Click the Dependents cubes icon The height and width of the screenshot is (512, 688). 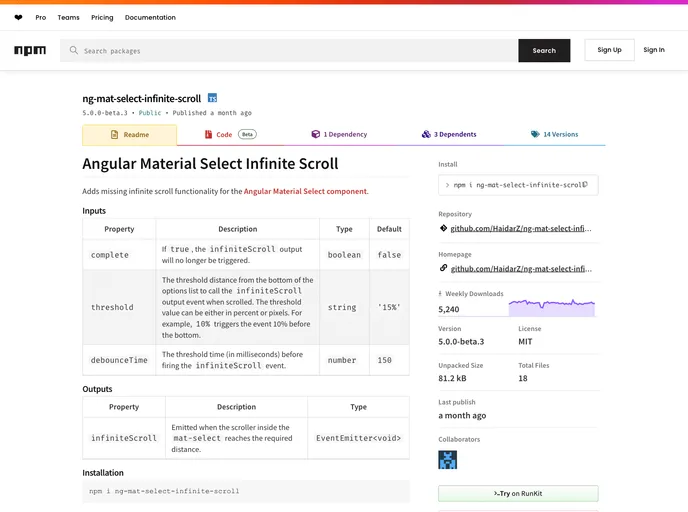[426, 134]
